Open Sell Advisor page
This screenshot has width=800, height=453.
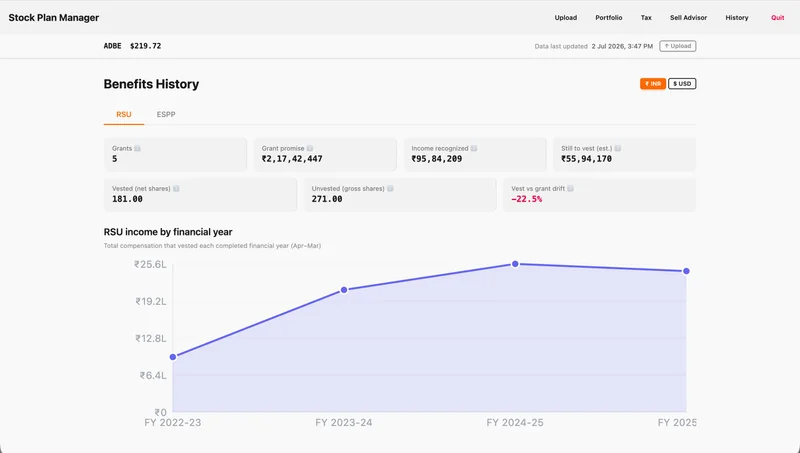688,17
